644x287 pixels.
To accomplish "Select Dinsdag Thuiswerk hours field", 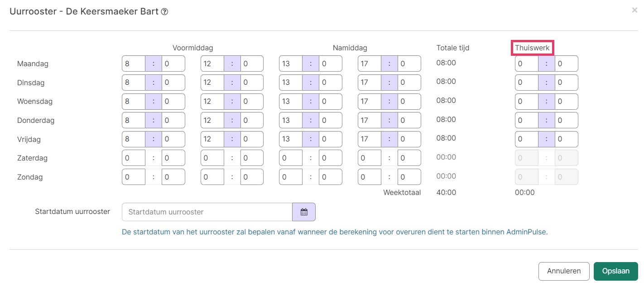I will pos(527,83).
